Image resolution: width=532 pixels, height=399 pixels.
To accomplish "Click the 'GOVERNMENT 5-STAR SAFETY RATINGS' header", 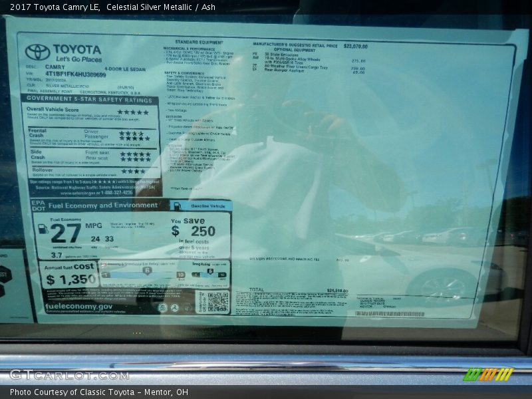I will [89, 99].
